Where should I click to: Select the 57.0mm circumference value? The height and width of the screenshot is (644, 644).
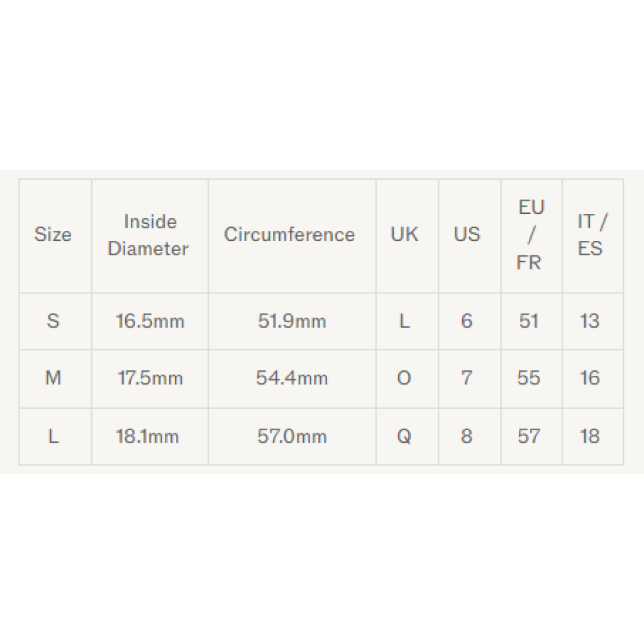(x=292, y=436)
